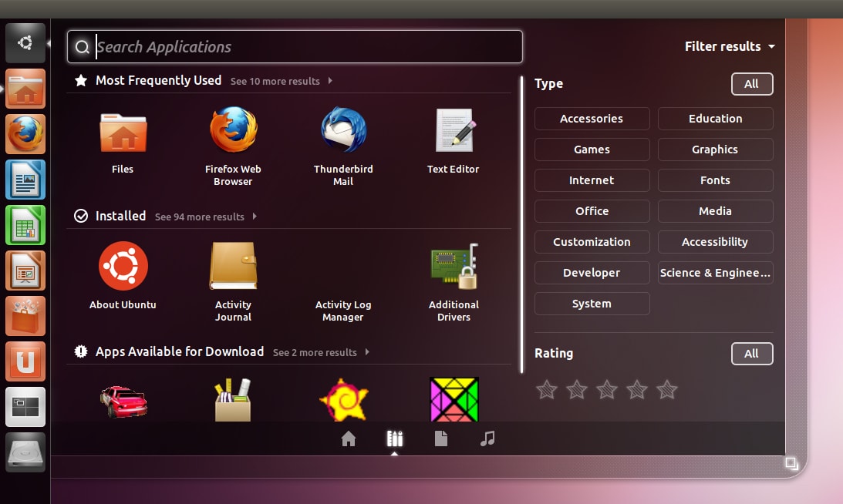The image size is (843, 504).
Task: Click the results scrollbar
Action: coord(521,224)
